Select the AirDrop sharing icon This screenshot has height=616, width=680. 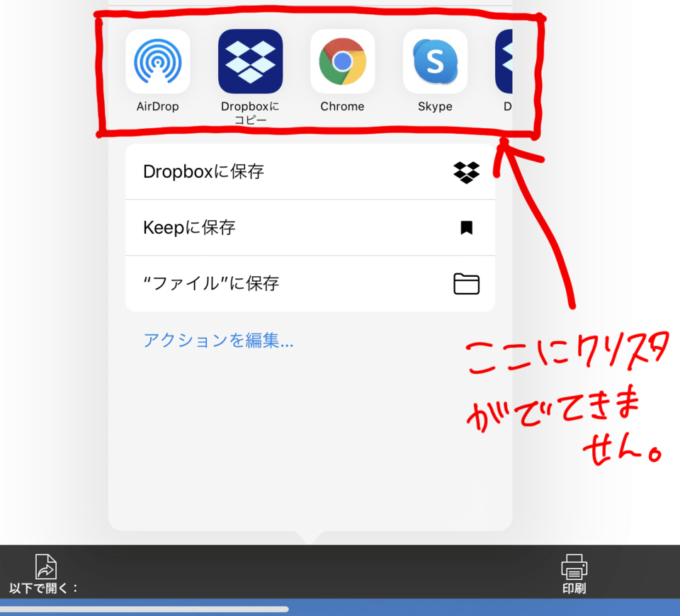pyautogui.click(x=157, y=61)
